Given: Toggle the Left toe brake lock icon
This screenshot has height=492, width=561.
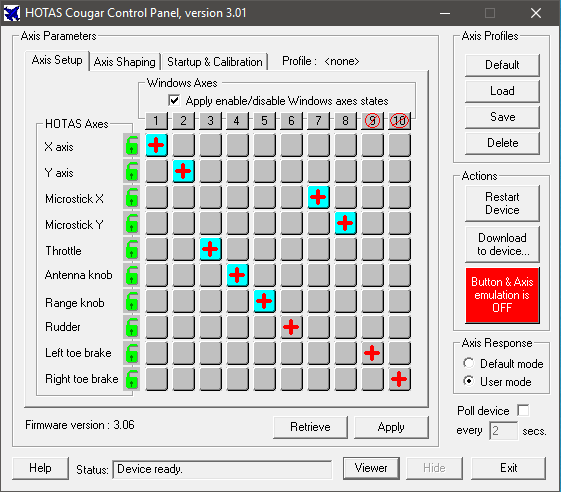Looking at the screenshot, I should pyautogui.click(x=131, y=353).
